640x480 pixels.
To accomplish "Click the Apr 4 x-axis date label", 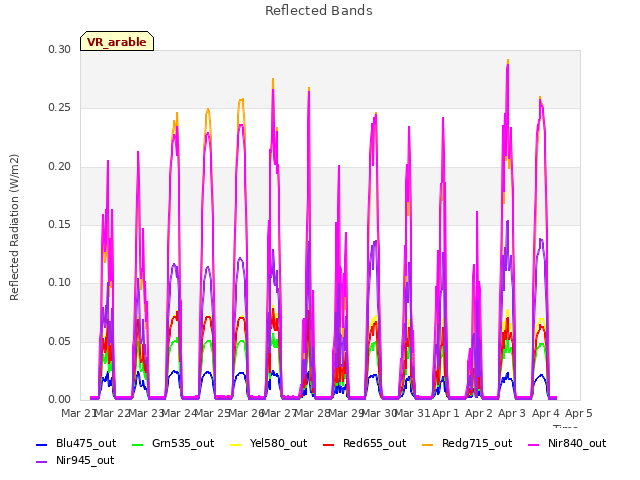I will tap(546, 413).
